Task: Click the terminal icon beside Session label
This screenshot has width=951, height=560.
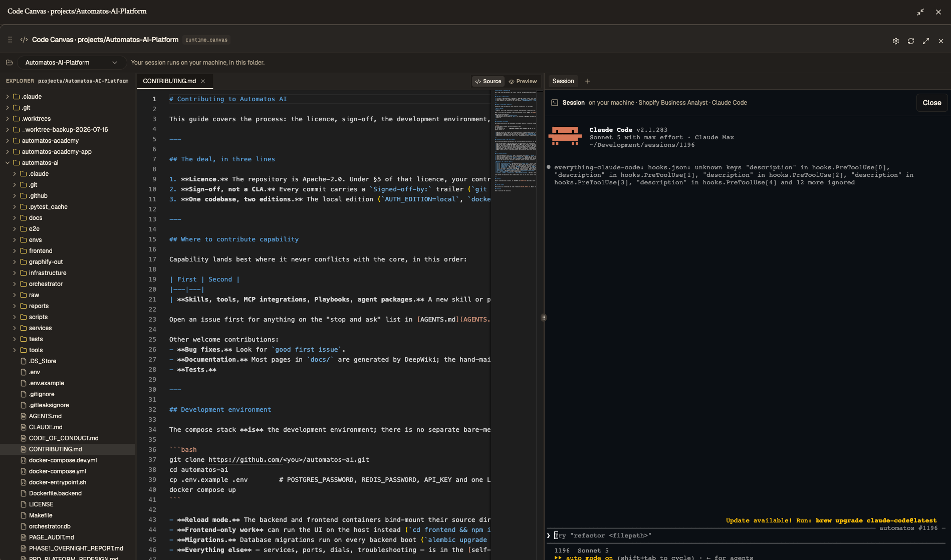Action: click(x=555, y=103)
